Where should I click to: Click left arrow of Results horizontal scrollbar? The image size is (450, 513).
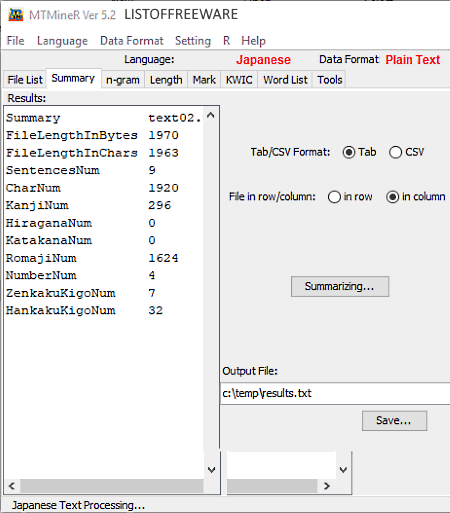(x=12, y=486)
